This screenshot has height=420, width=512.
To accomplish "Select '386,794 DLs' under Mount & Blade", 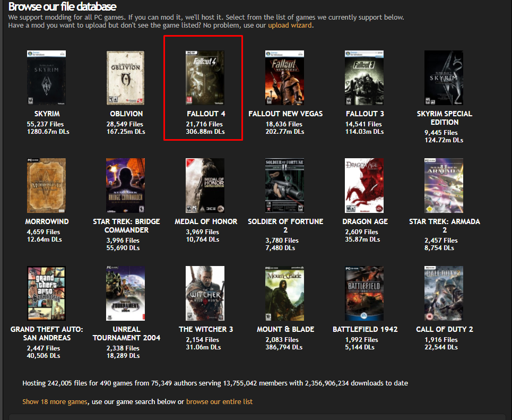I will [284, 347].
